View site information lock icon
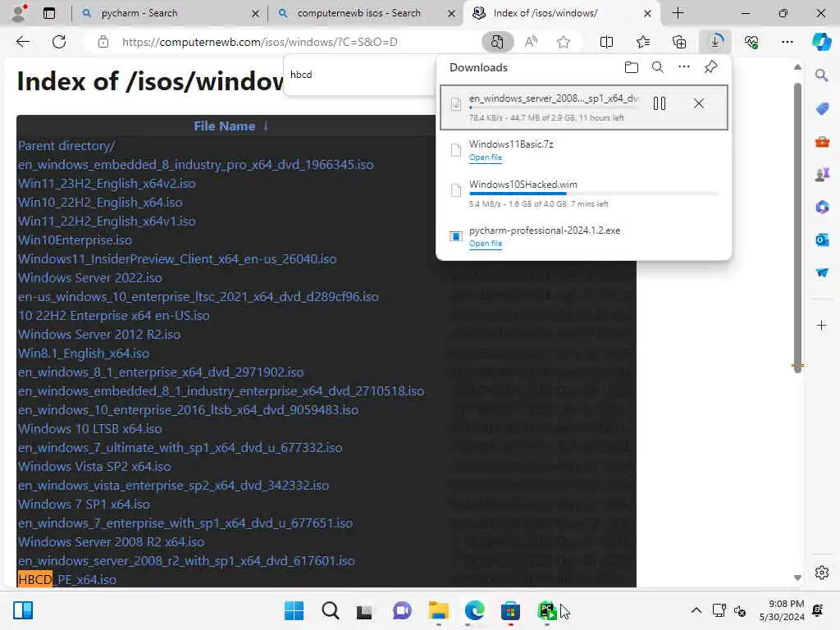840x630 pixels. (x=103, y=42)
